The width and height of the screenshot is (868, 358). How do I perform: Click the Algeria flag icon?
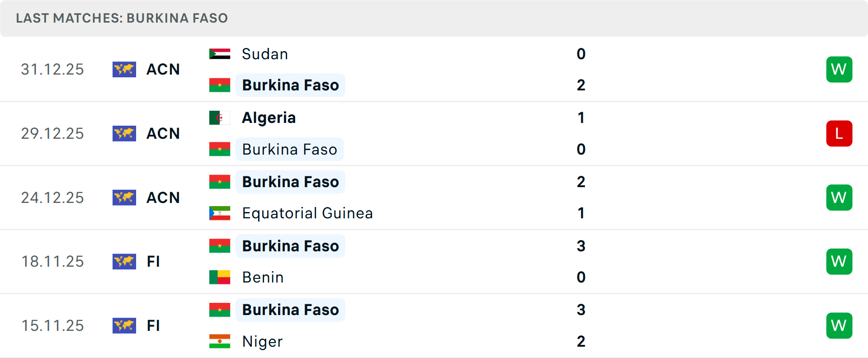[220, 118]
